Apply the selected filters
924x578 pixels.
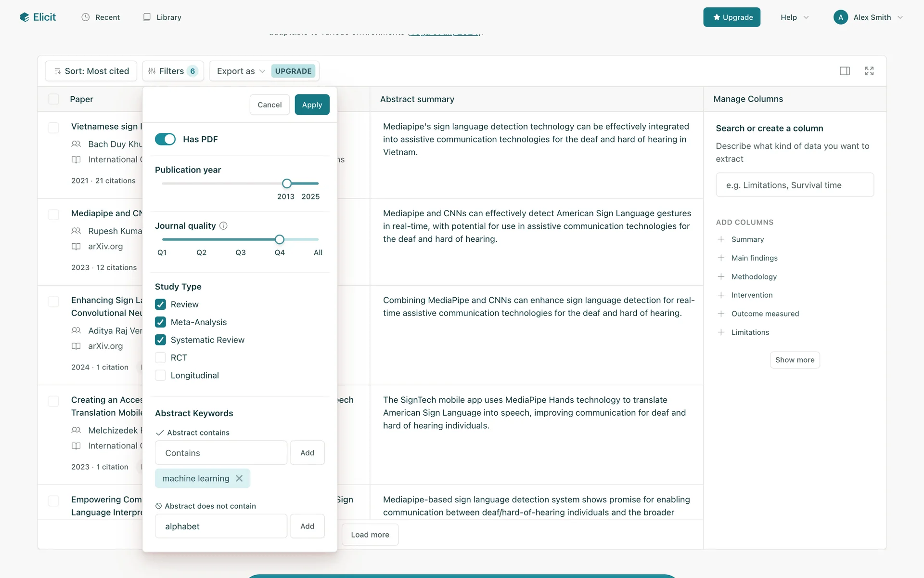(x=312, y=105)
